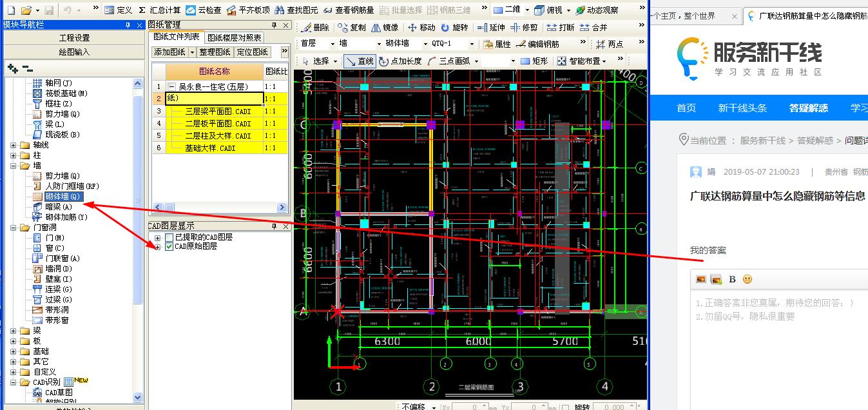Select the 直线 line drawing tool

(360, 61)
